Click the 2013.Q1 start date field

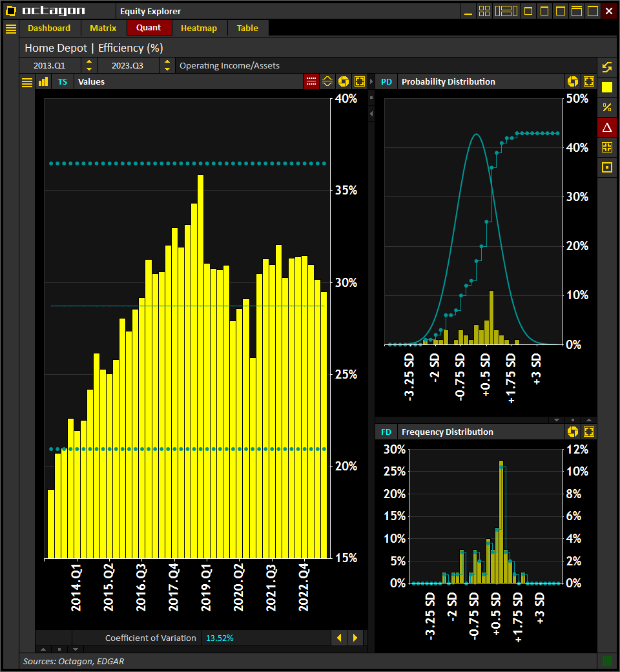click(x=50, y=65)
